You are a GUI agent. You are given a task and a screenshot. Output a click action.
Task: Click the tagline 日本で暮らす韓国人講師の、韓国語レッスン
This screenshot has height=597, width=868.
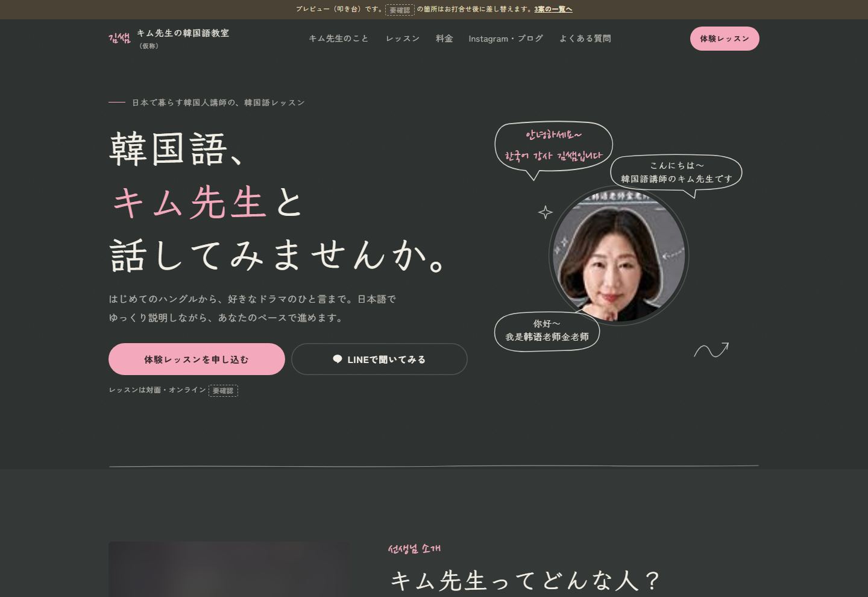[219, 103]
